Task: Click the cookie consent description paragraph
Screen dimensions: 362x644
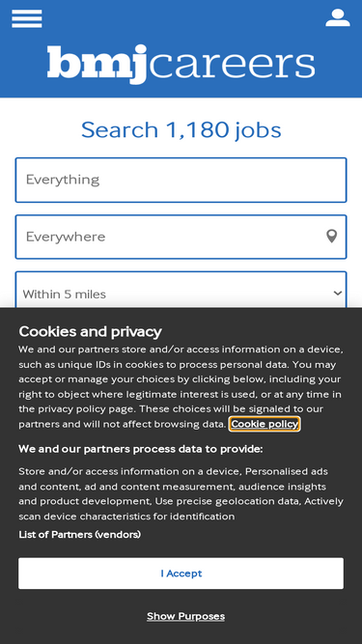Action: tap(181, 386)
